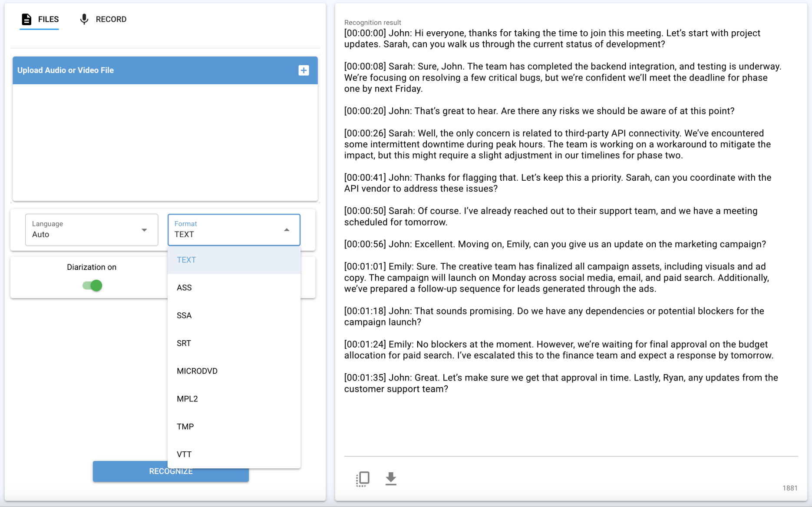This screenshot has height=507, width=812.
Task: Click the plus icon to add a file
Action: point(304,70)
